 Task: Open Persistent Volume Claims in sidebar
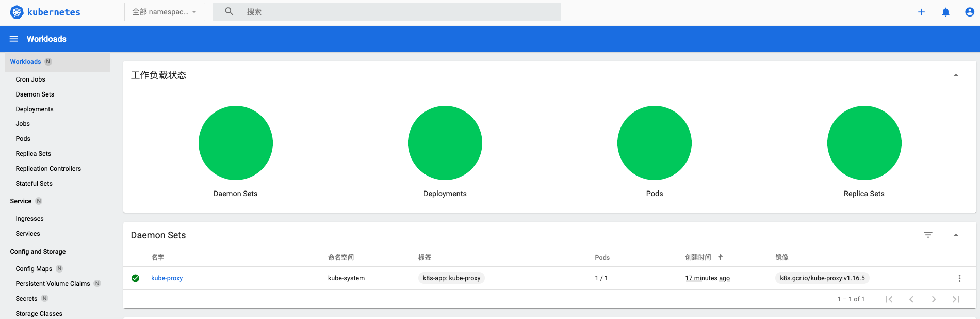[x=53, y=284]
